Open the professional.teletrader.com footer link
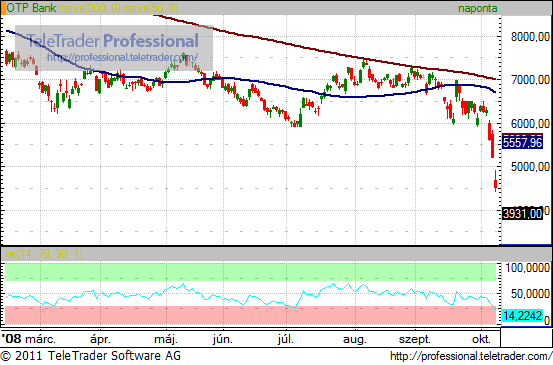The image size is (553, 365). (471, 356)
